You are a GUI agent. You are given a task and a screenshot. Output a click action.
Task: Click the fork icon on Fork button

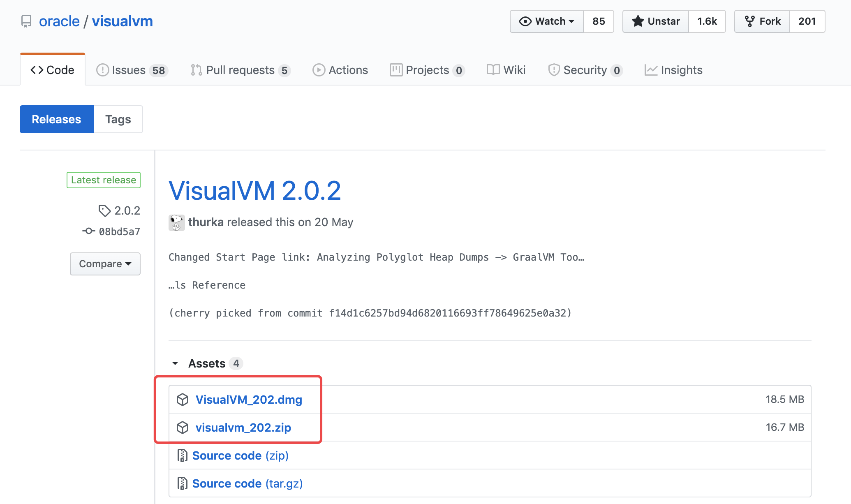pyautogui.click(x=750, y=21)
